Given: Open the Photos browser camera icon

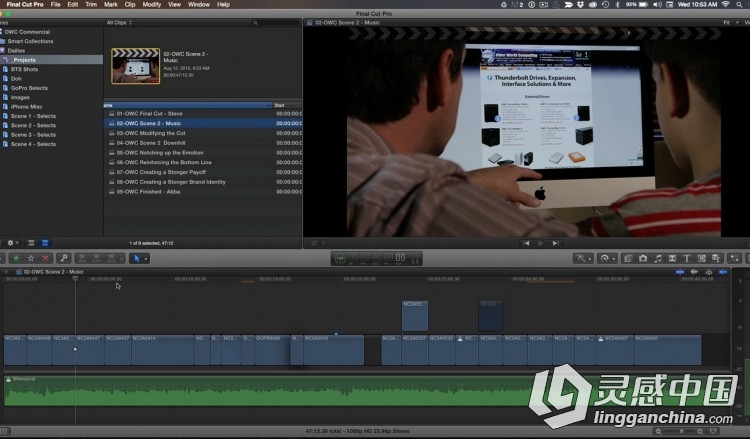Looking at the screenshot, I should coord(643,258).
